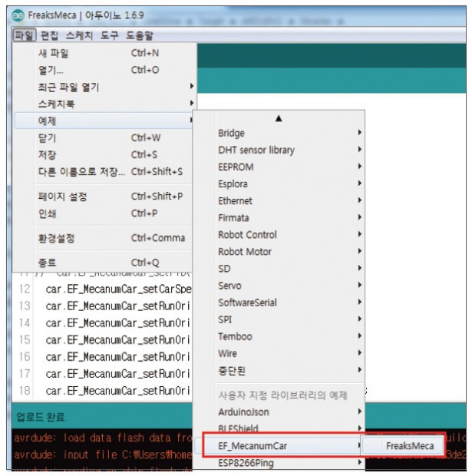Expand the 최근 파일 열기 submenu
Screen dimensions: 472x476
[x=69, y=88]
